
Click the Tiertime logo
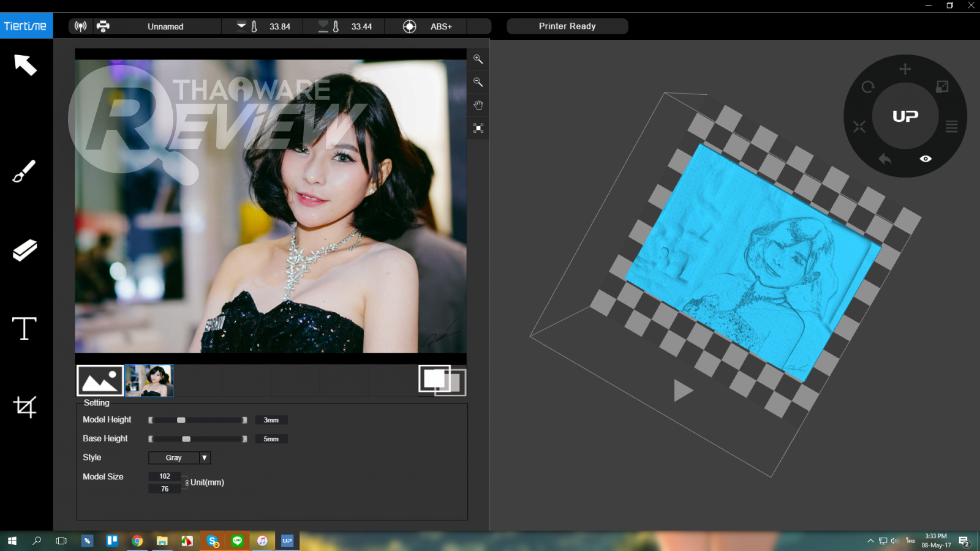click(26, 26)
